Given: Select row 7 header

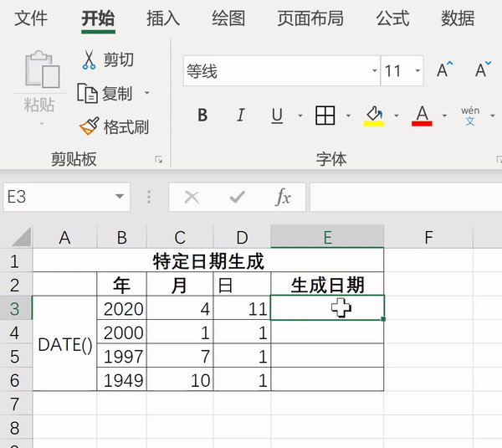Looking at the screenshot, I should [15, 404].
